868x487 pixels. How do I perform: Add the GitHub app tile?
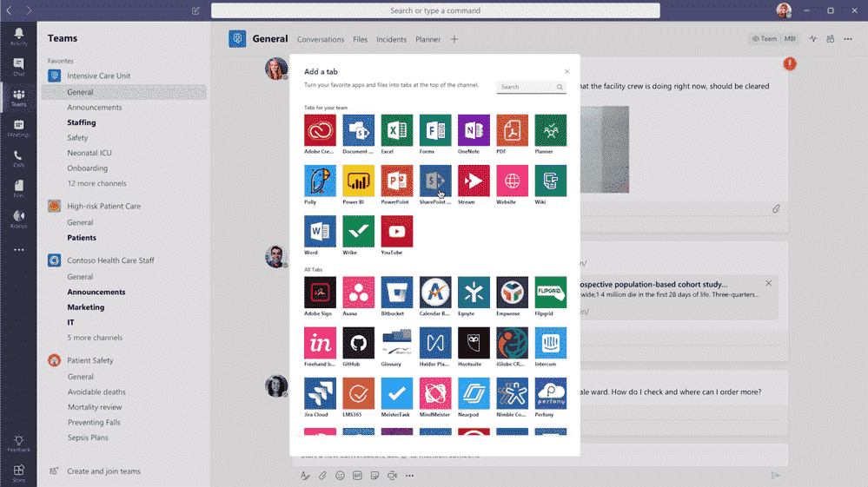click(358, 343)
